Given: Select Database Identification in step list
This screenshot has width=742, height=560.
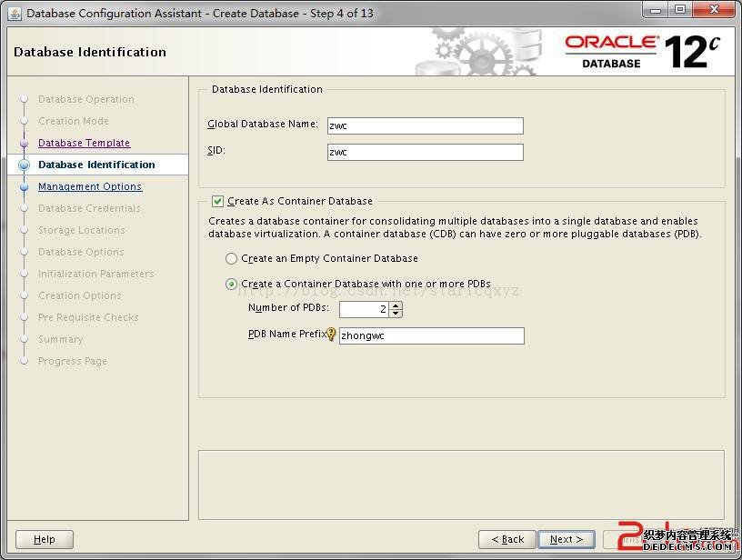Looking at the screenshot, I should [96, 165].
